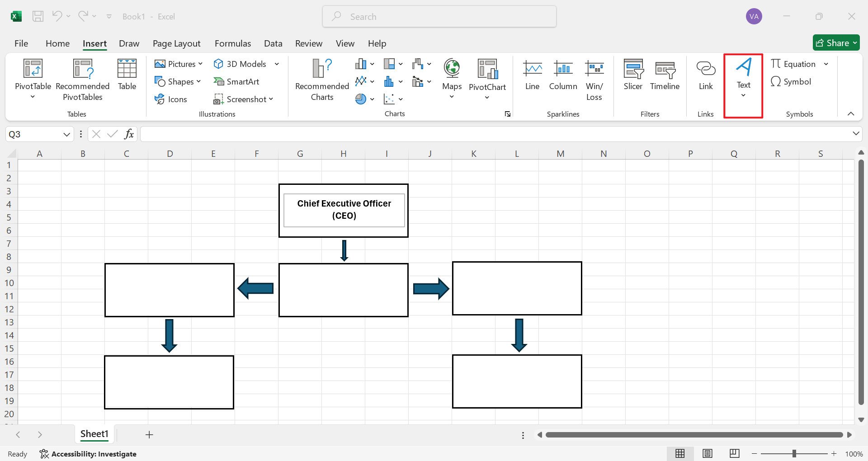Insert a PivotTable
The image size is (868, 461).
click(32, 80)
